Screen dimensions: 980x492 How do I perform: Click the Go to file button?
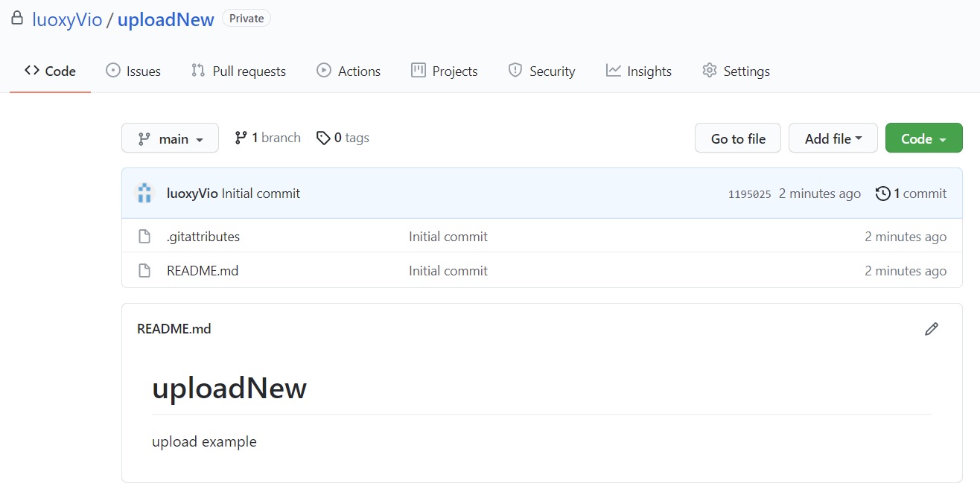pos(738,138)
